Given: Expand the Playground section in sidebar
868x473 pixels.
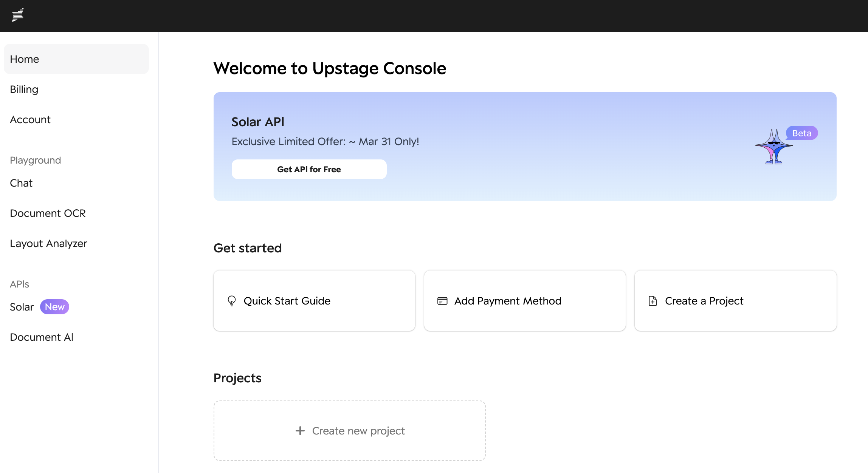Looking at the screenshot, I should pyautogui.click(x=35, y=160).
